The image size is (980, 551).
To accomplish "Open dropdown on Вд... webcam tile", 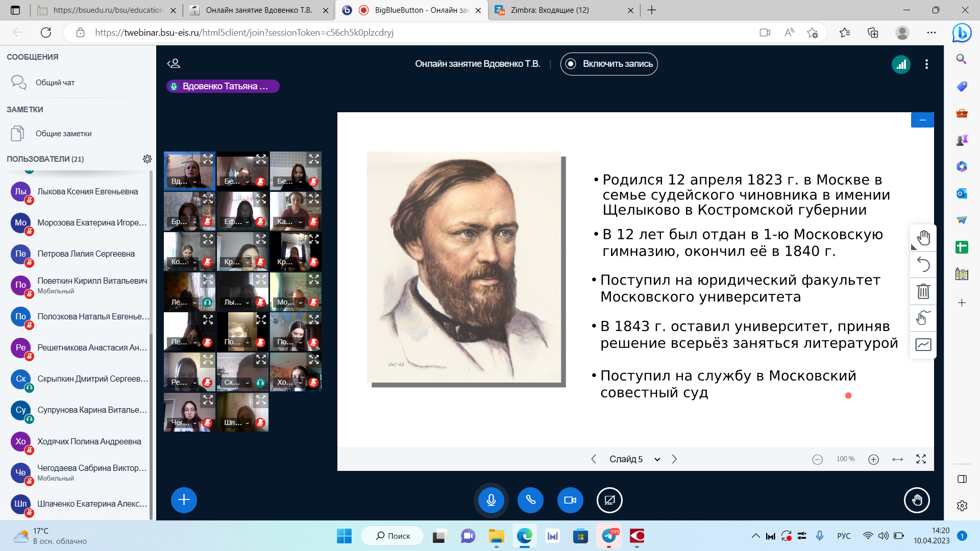I will pyautogui.click(x=184, y=182).
